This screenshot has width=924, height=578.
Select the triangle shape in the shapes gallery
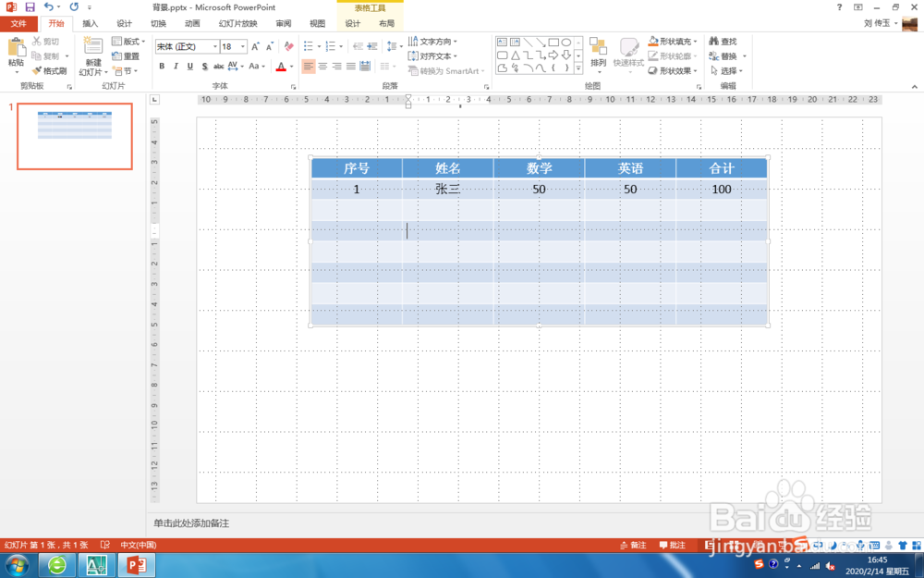tap(515, 55)
